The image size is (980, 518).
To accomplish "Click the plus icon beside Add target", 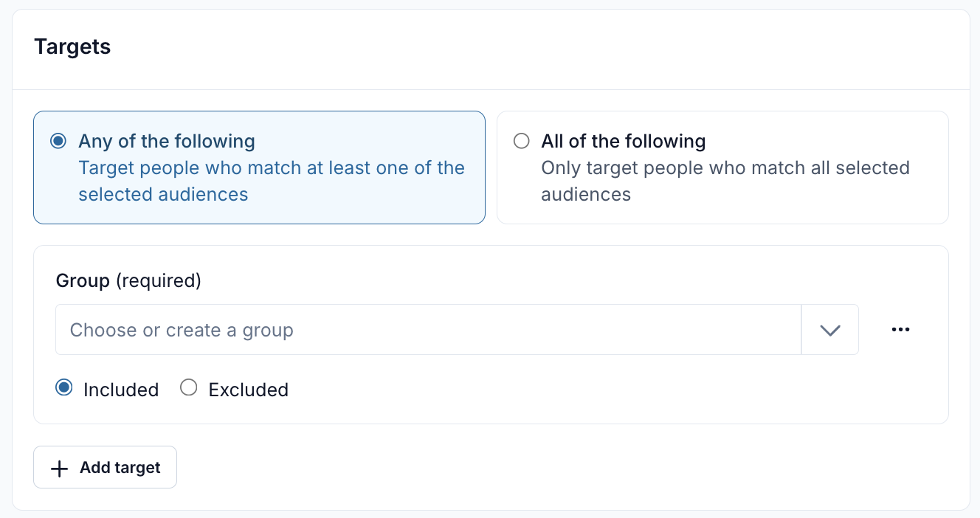I will coord(59,468).
